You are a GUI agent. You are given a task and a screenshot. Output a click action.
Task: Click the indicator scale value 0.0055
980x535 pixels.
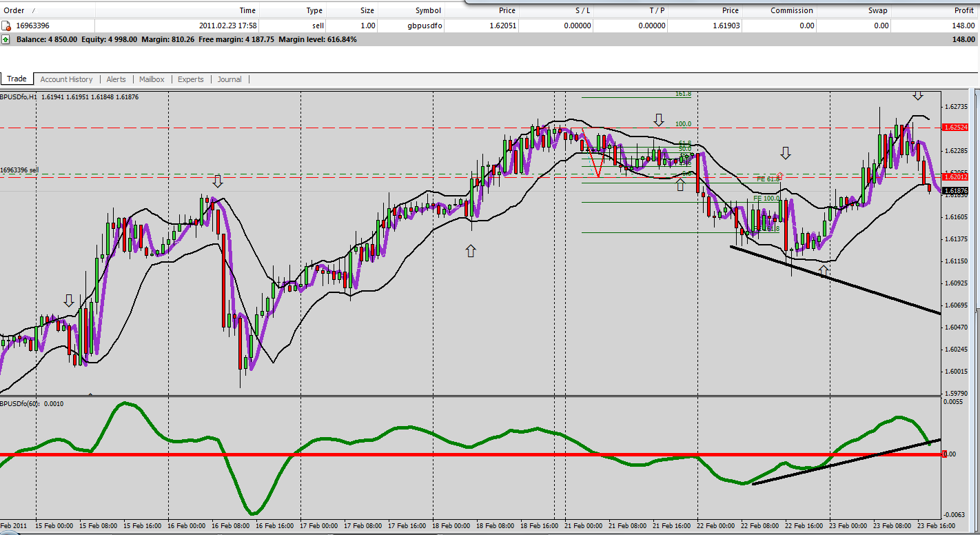click(x=955, y=401)
